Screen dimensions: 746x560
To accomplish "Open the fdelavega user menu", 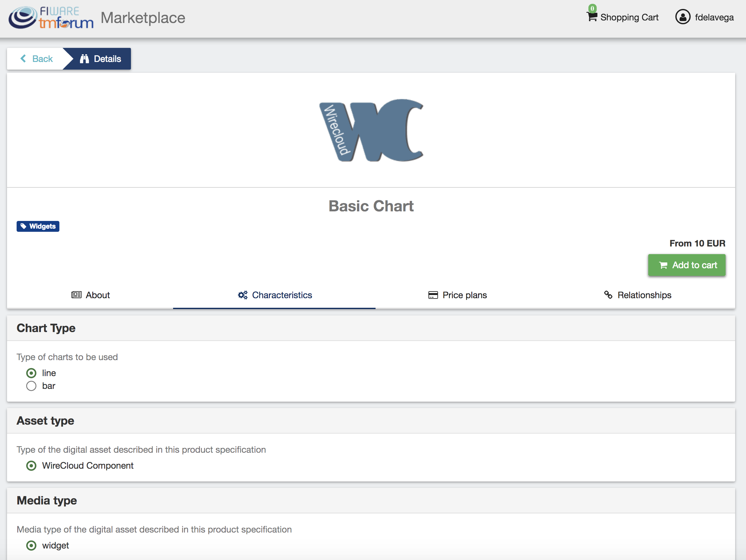I will pos(704,17).
